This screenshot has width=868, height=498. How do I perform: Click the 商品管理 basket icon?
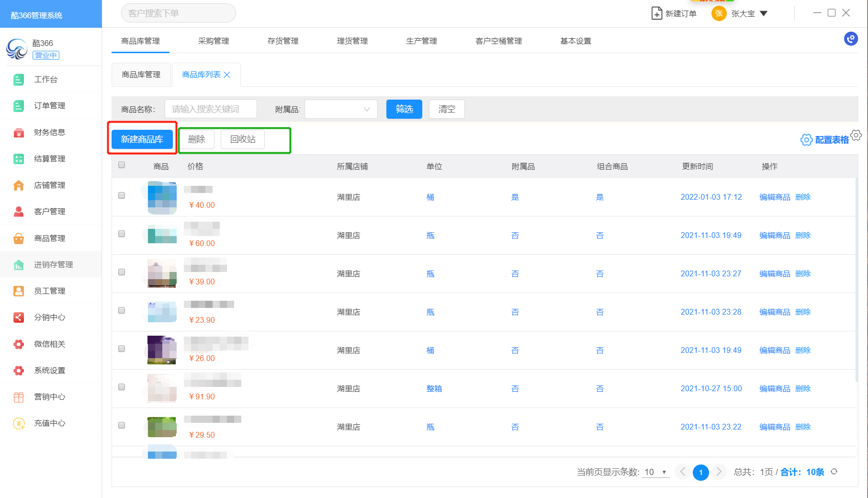(x=19, y=238)
